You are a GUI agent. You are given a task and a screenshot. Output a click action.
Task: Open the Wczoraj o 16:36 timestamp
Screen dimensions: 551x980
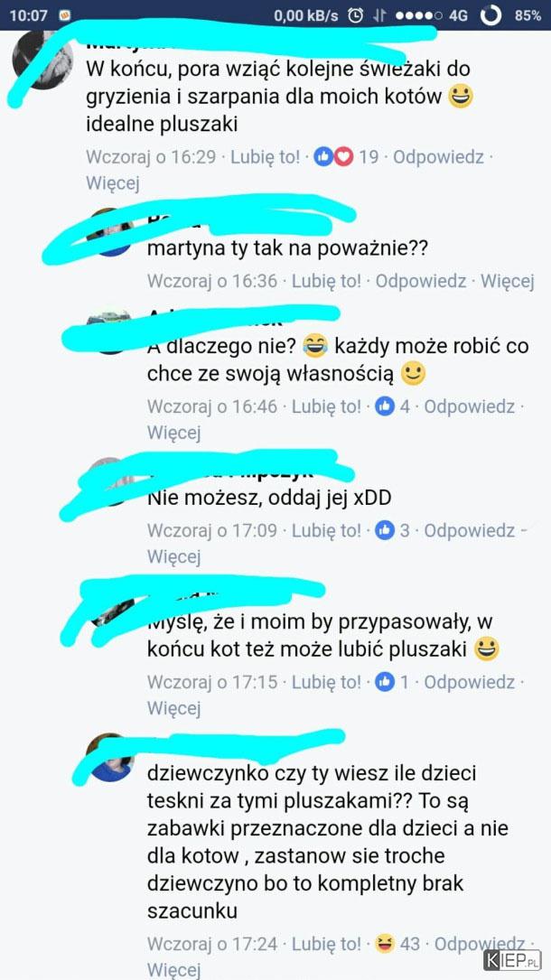(211, 281)
